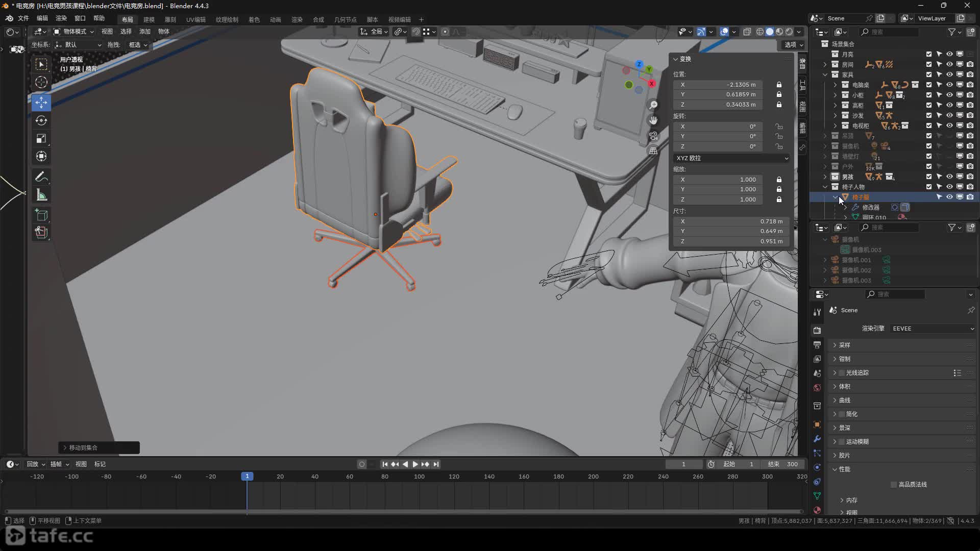Expand the 采样 render panel
Image resolution: width=980 pixels, height=551 pixels.
tap(845, 345)
